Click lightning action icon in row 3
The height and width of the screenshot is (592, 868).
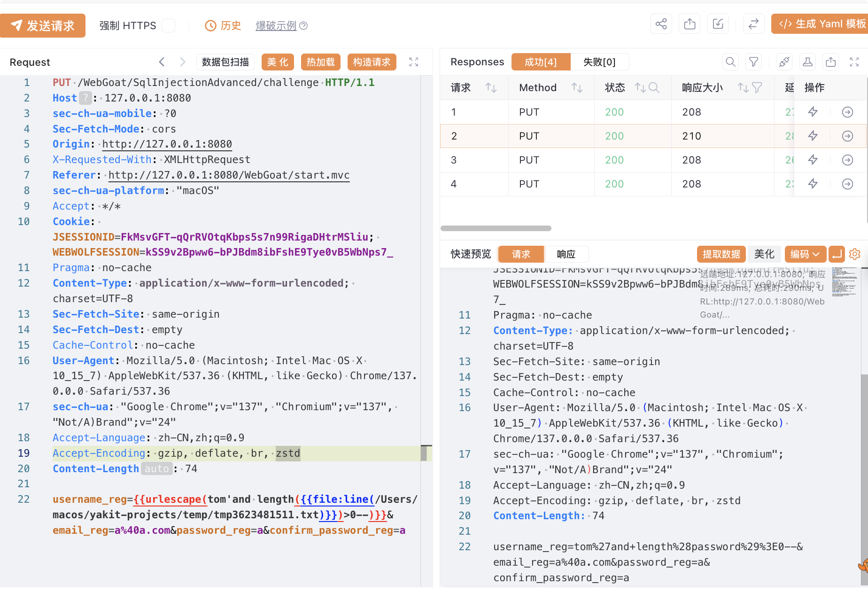tap(813, 160)
